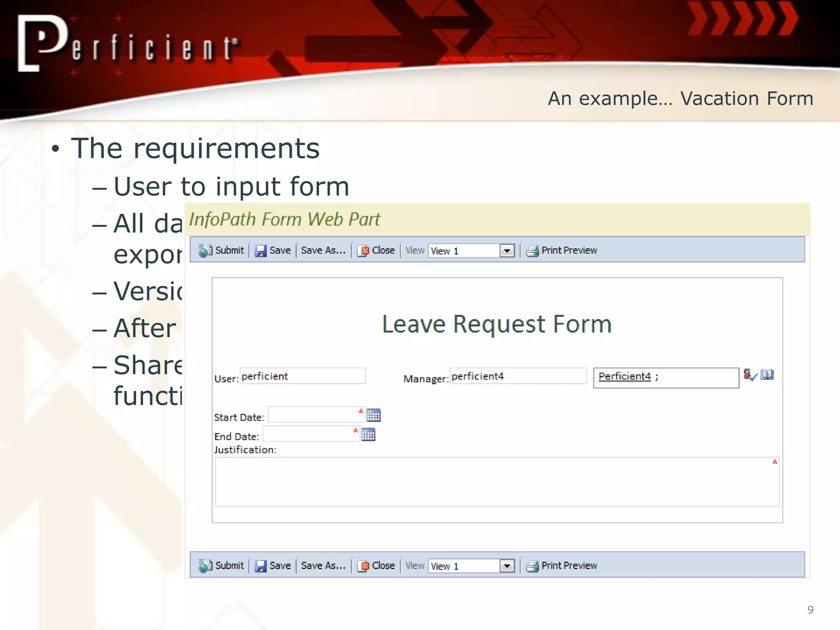Click the Close icon in bottom toolbar
The image size is (840, 630).
(363, 566)
